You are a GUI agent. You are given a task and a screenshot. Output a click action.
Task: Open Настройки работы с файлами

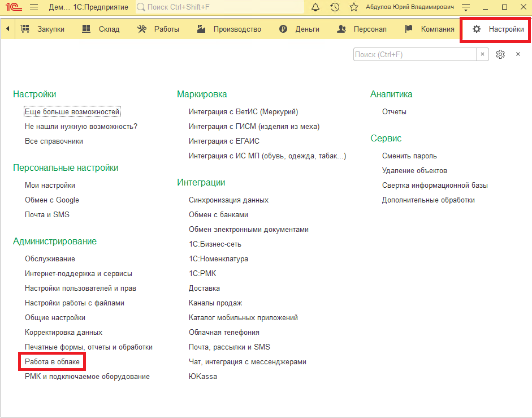[x=75, y=303]
